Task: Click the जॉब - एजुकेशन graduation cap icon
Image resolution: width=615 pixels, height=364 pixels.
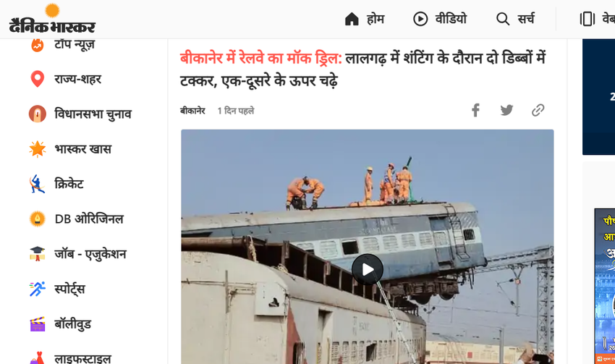Action: (x=37, y=254)
